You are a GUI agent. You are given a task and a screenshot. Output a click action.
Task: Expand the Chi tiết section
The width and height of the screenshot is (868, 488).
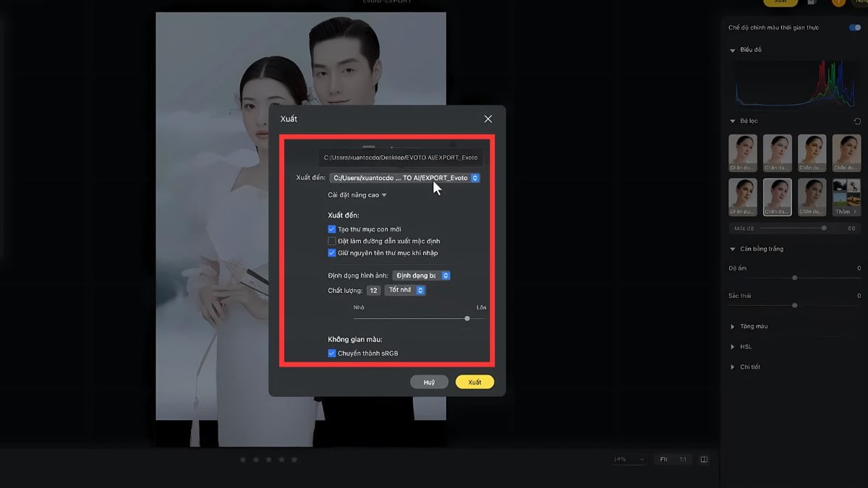coord(733,367)
